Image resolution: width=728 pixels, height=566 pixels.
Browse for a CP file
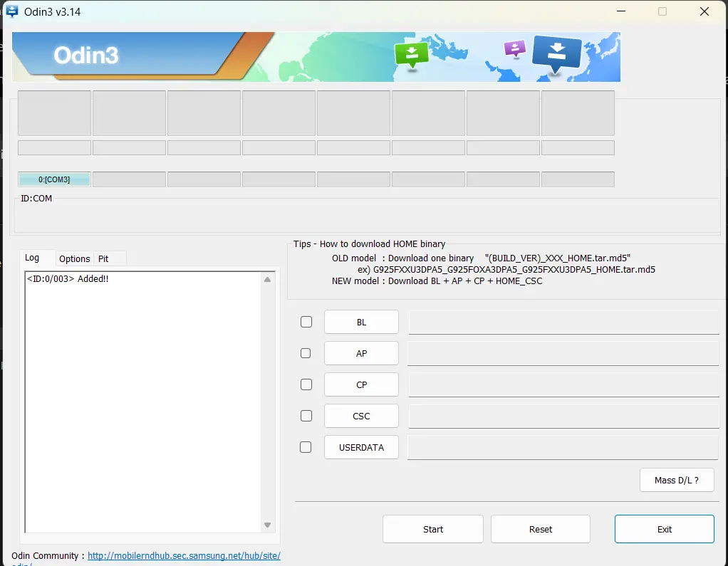pos(361,384)
